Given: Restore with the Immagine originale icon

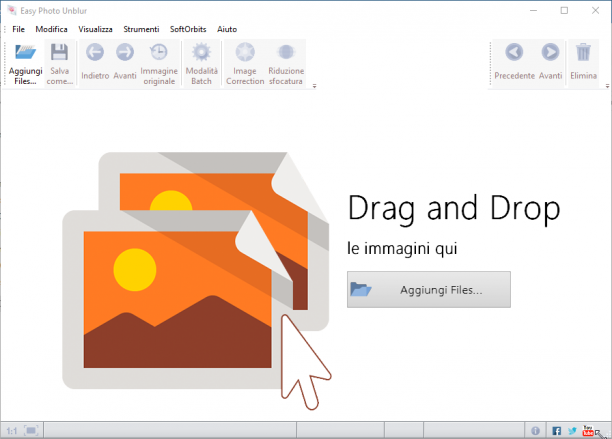Looking at the screenshot, I should (x=159, y=52).
